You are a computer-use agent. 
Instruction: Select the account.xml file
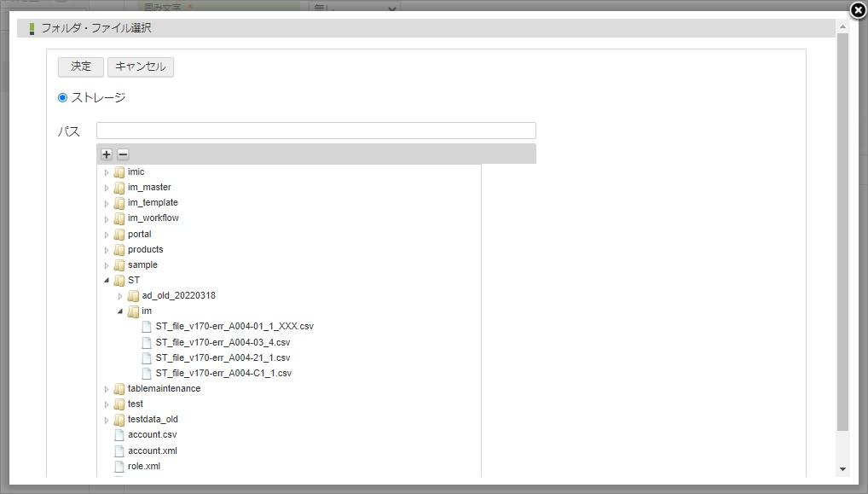tap(152, 450)
